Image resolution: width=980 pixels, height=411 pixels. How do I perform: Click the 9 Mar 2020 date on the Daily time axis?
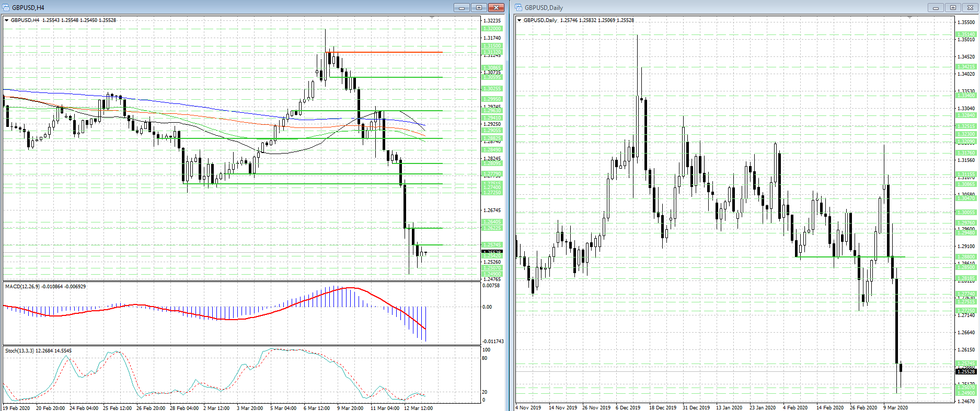click(x=896, y=407)
